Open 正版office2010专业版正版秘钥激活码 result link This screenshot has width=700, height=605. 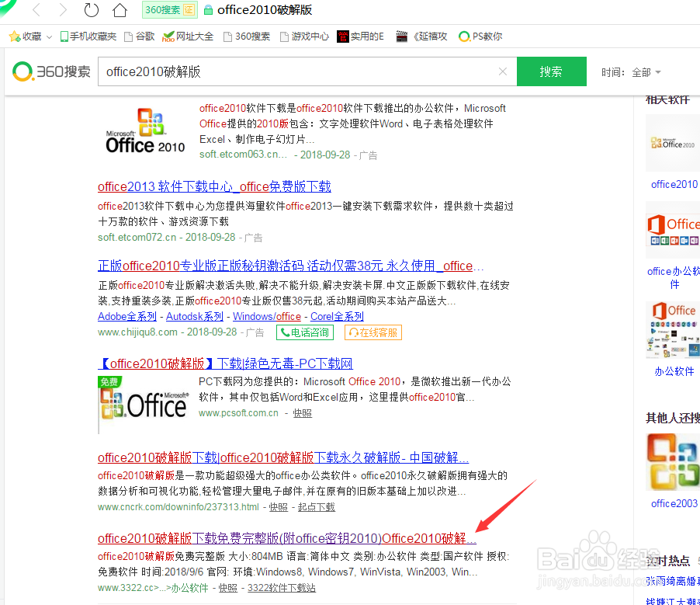290,266
